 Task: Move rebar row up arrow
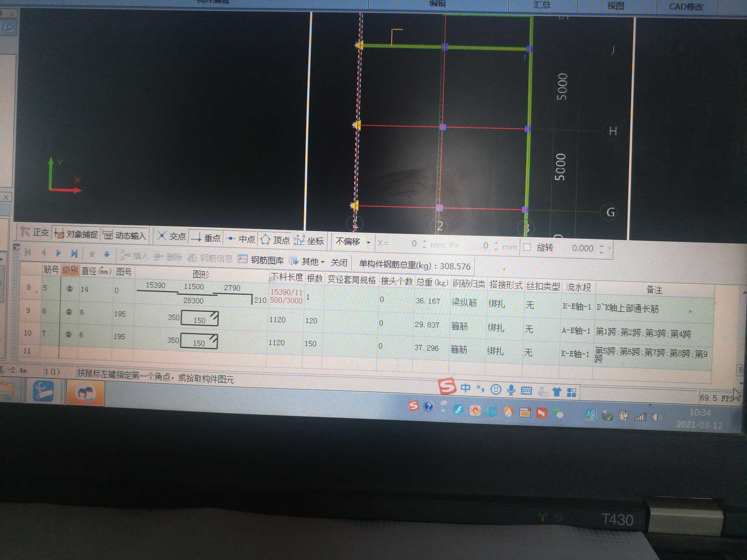coord(91,254)
